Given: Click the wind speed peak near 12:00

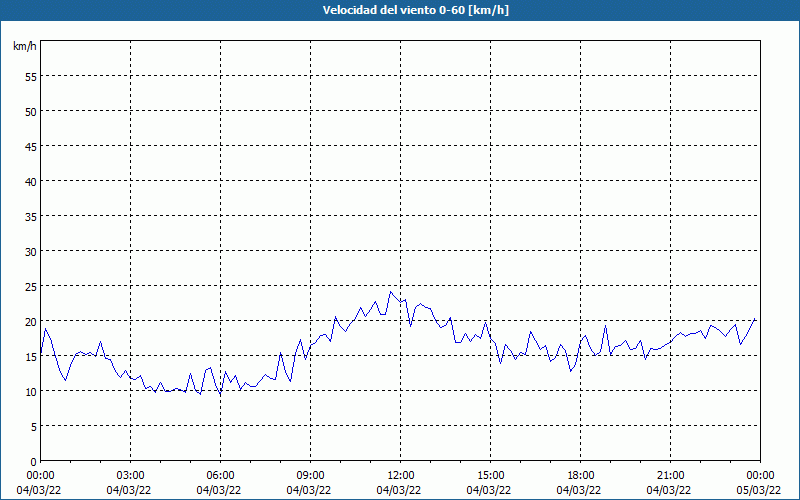Looking at the screenshot, I should point(391,292).
